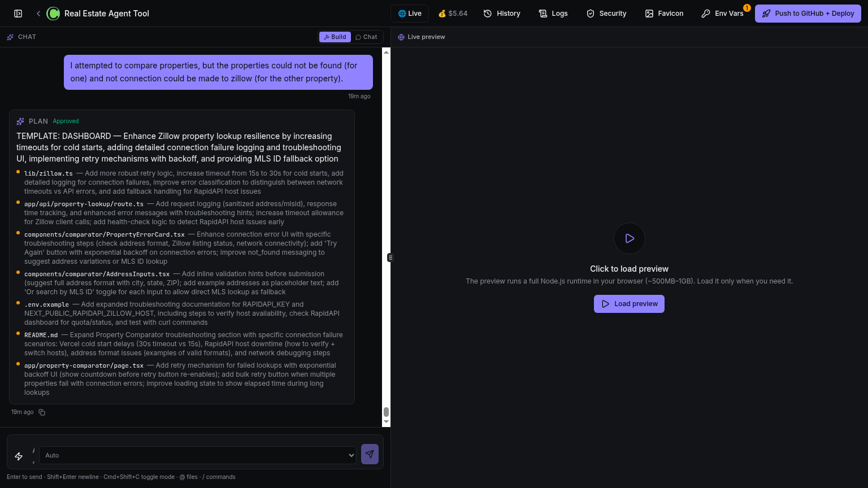Click the clock icon for History
This screenshot has width=868, height=488.
point(488,14)
